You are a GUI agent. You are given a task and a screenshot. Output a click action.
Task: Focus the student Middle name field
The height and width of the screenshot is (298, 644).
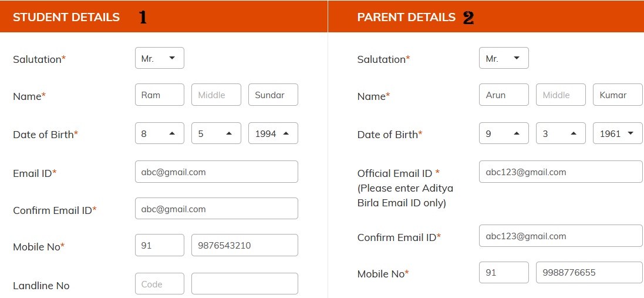tap(216, 95)
